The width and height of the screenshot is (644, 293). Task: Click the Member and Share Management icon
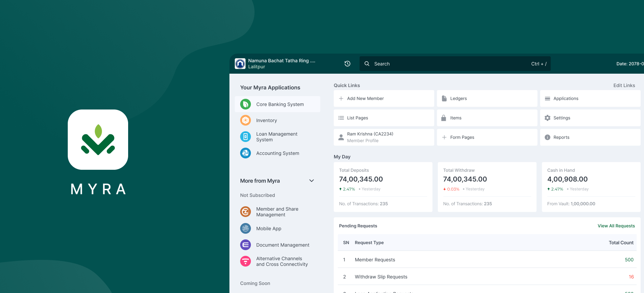point(246,212)
